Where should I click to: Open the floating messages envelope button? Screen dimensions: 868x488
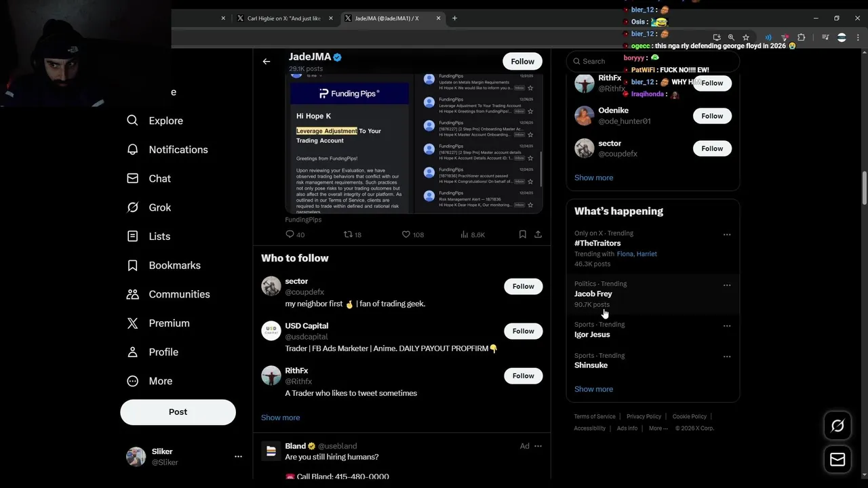tap(837, 460)
